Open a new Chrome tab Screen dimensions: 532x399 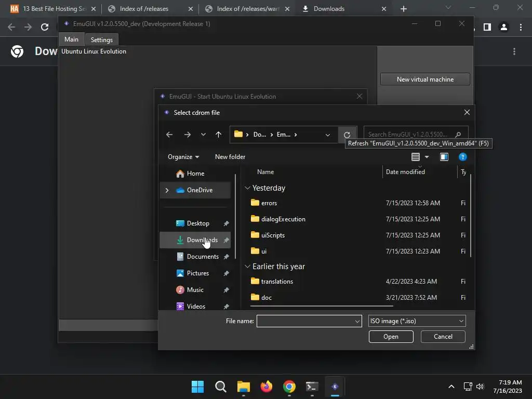click(403, 9)
